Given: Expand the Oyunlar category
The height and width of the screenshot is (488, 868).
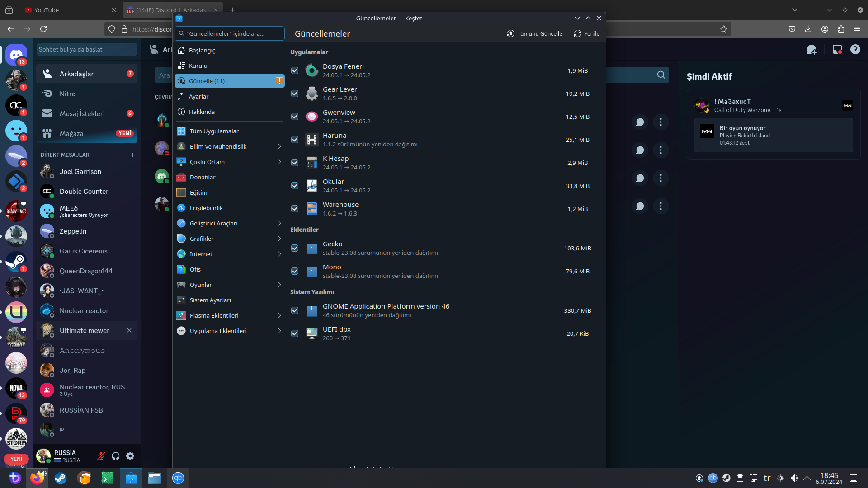Looking at the screenshot, I should tap(230, 285).
